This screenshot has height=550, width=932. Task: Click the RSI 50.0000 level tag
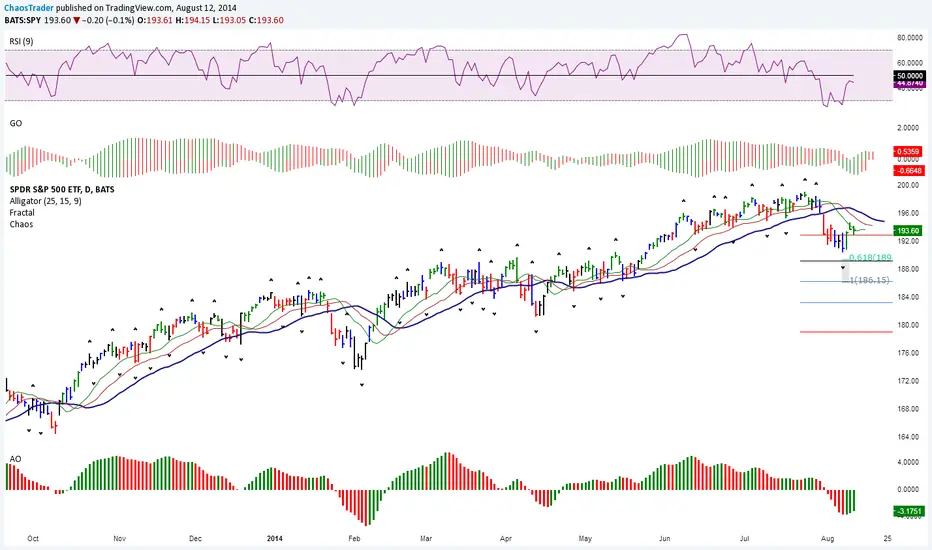click(909, 76)
